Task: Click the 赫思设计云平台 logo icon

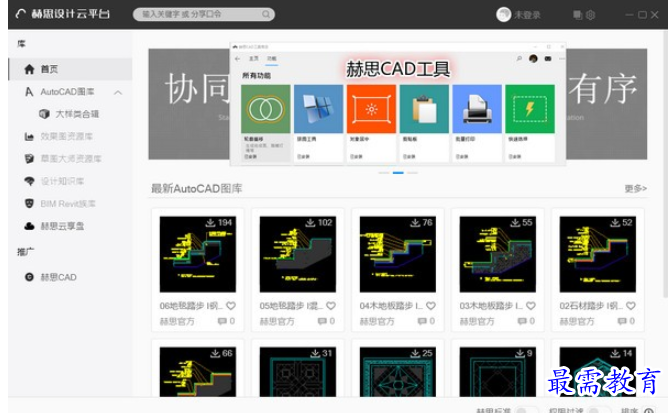Action: tap(20, 14)
